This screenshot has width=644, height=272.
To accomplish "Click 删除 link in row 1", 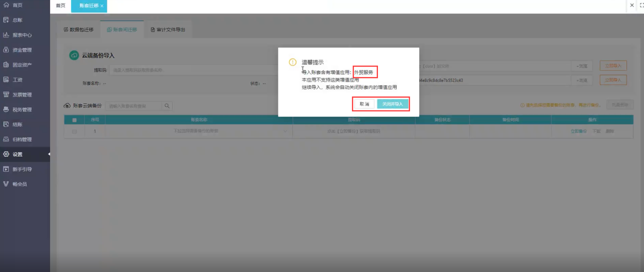I will tap(610, 131).
